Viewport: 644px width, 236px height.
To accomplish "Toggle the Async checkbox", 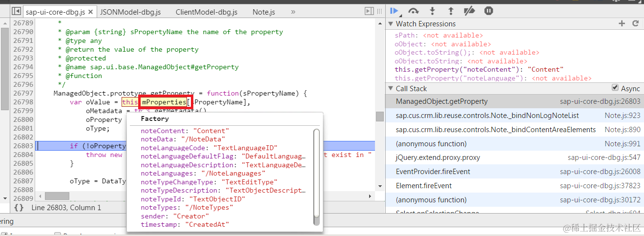I will [615, 88].
